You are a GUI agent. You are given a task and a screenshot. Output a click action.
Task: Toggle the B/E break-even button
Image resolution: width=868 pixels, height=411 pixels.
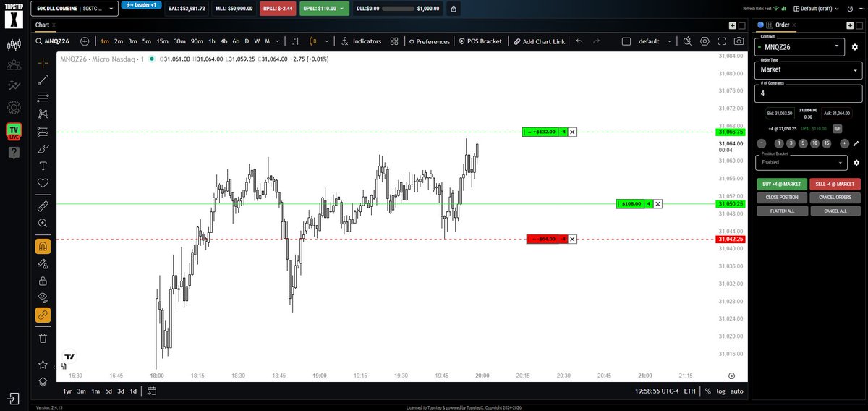click(837, 128)
